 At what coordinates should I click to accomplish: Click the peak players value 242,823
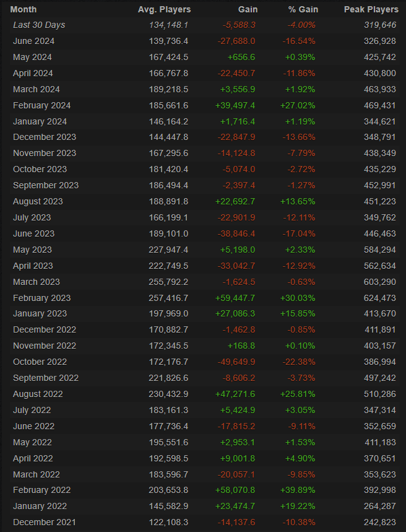(x=380, y=523)
